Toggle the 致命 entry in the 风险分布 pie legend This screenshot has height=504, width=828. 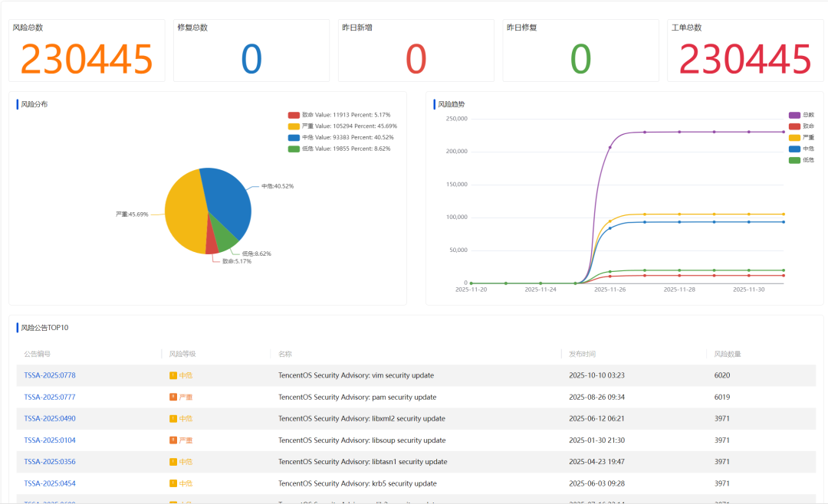294,114
